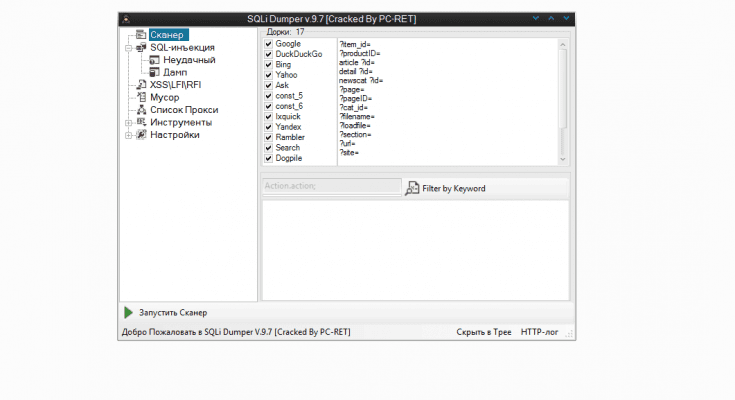Click the Список Прокси network icon

click(141, 110)
